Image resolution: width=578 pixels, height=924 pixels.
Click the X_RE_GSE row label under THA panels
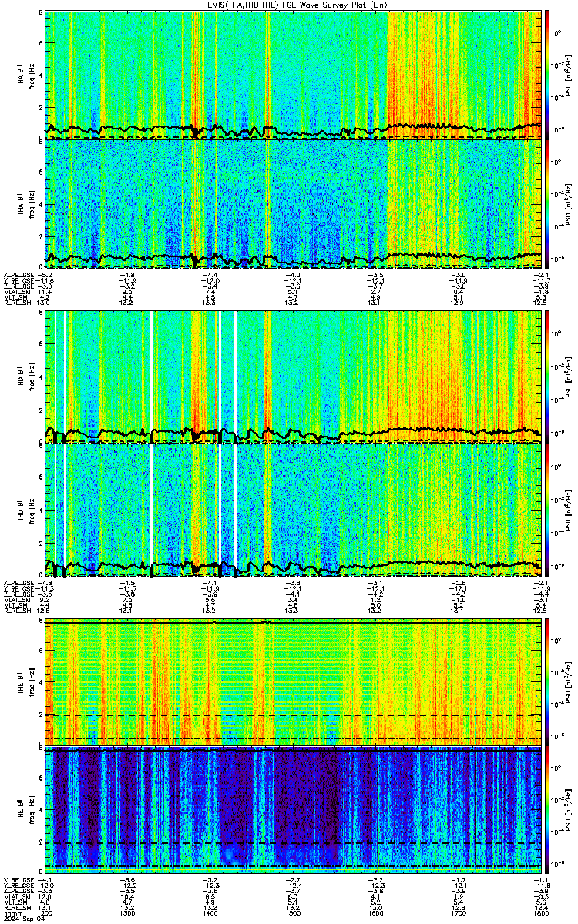[x=18, y=275]
